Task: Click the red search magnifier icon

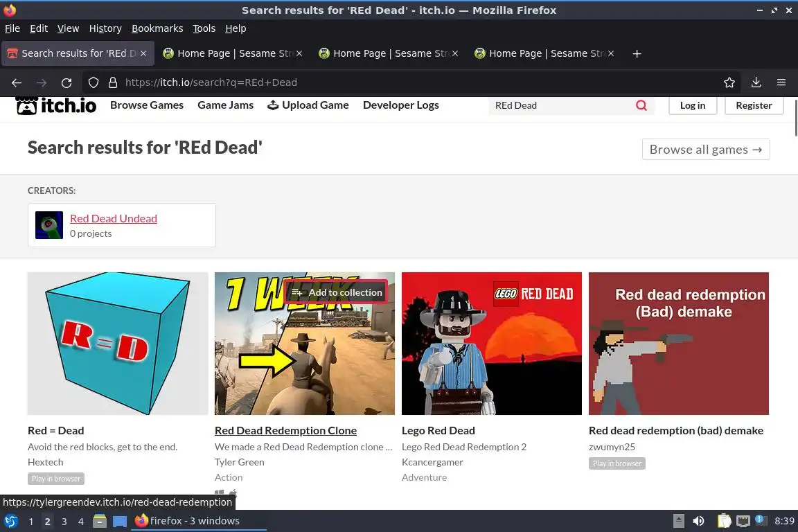Action: (641, 105)
